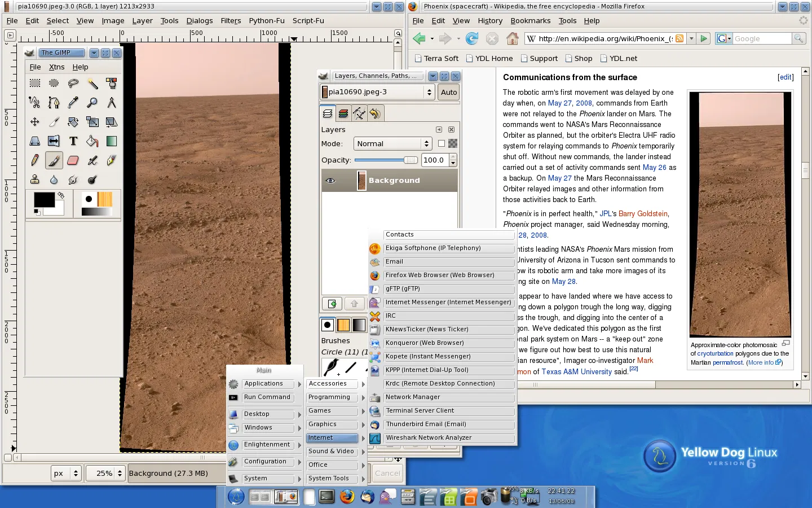Click the black foreground color swatch
Image resolution: width=812 pixels, height=508 pixels.
(x=44, y=200)
